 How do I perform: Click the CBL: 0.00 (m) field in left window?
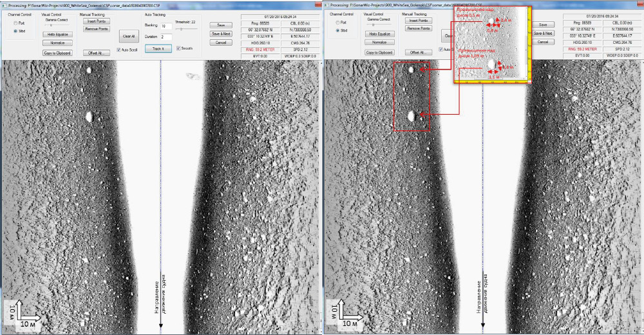[x=299, y=23]
